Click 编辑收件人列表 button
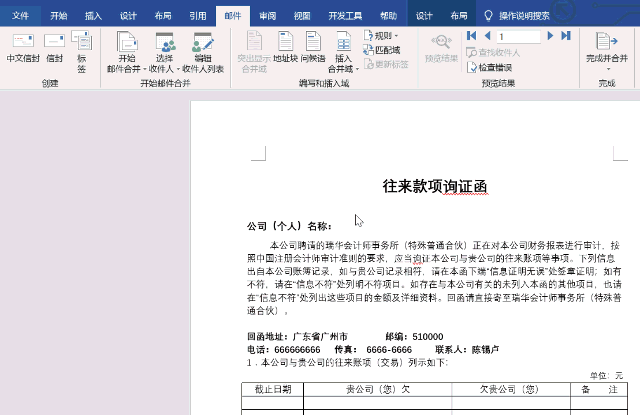 click(203, 50)
